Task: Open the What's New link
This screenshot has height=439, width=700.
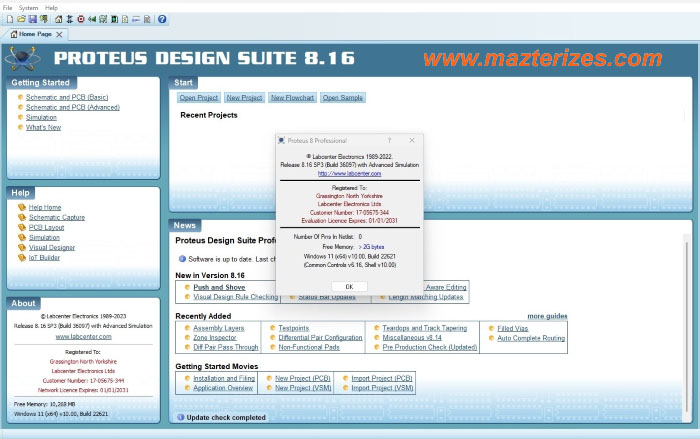Action: 43,127
